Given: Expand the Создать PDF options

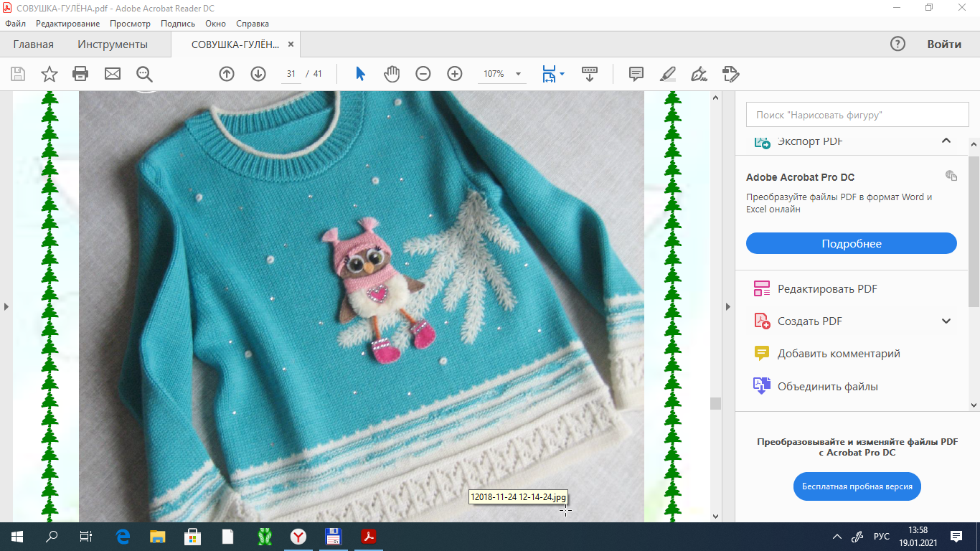Looking at the screenshot, I should [x=946, y=321].
